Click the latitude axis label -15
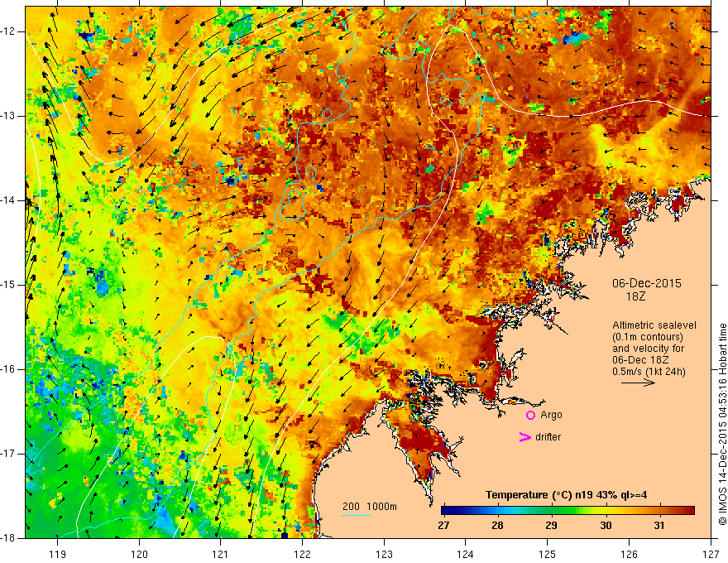 [8, 285]
